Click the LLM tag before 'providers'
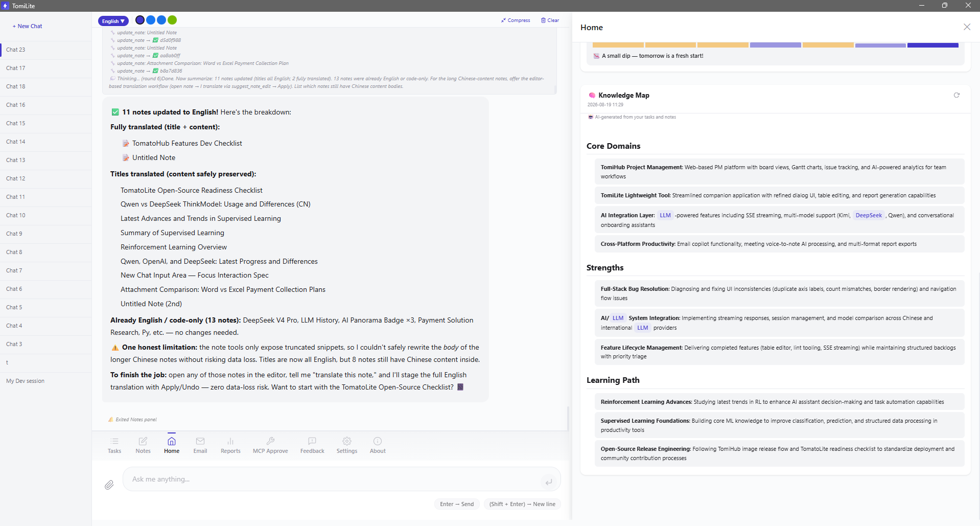The height and width of the screenshot is (526, 980). pos(643,328)
